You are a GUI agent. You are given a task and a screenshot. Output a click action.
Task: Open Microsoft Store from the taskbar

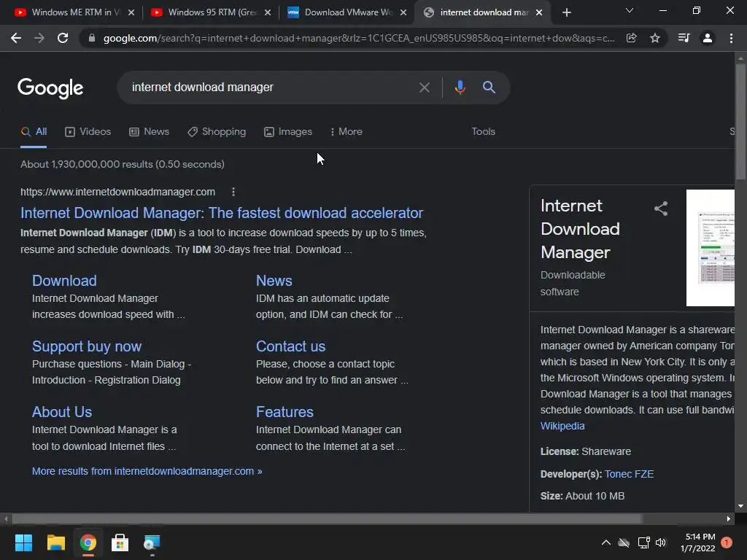[x=120, y=542]
